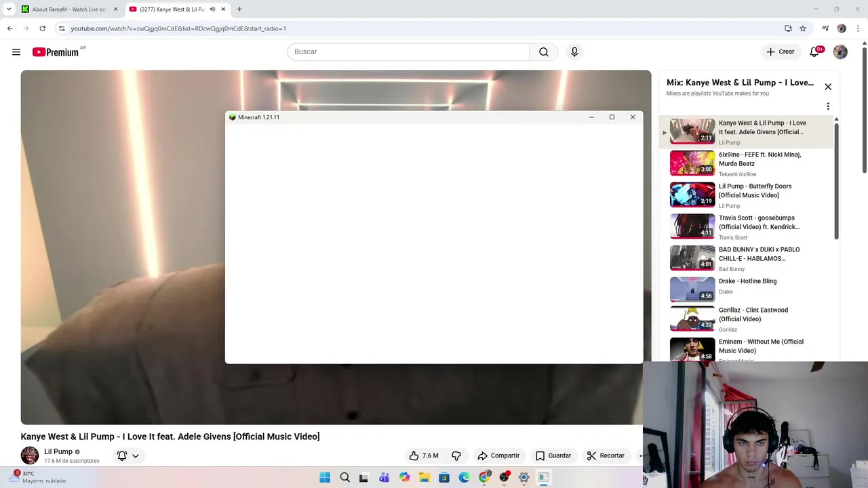Play 6ix9ine FEFE thumbnail in mix

pyautogui.click(x=692, y=163)
